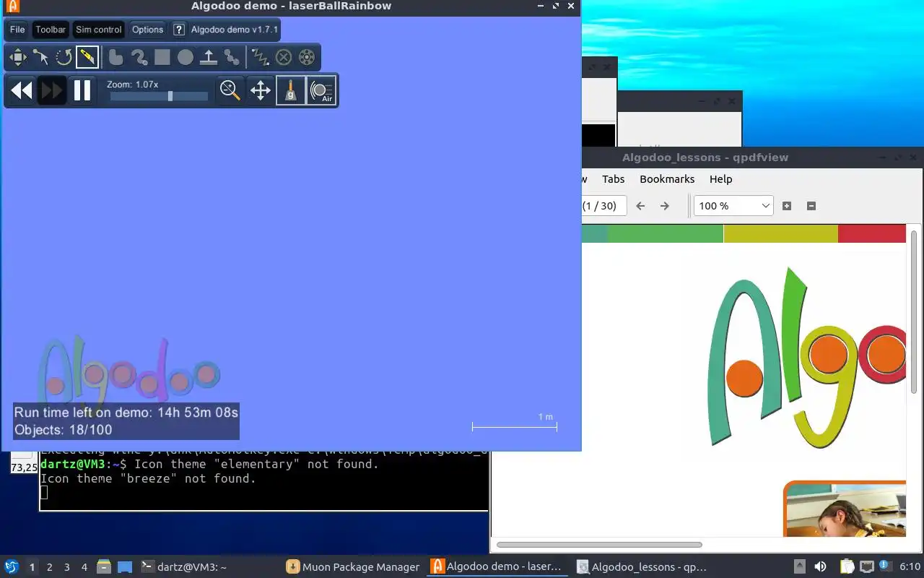Viewport: 924px width, 578px height.
Task: Click the qpdfview horizontal scrollbar
Action: point(599,545)
